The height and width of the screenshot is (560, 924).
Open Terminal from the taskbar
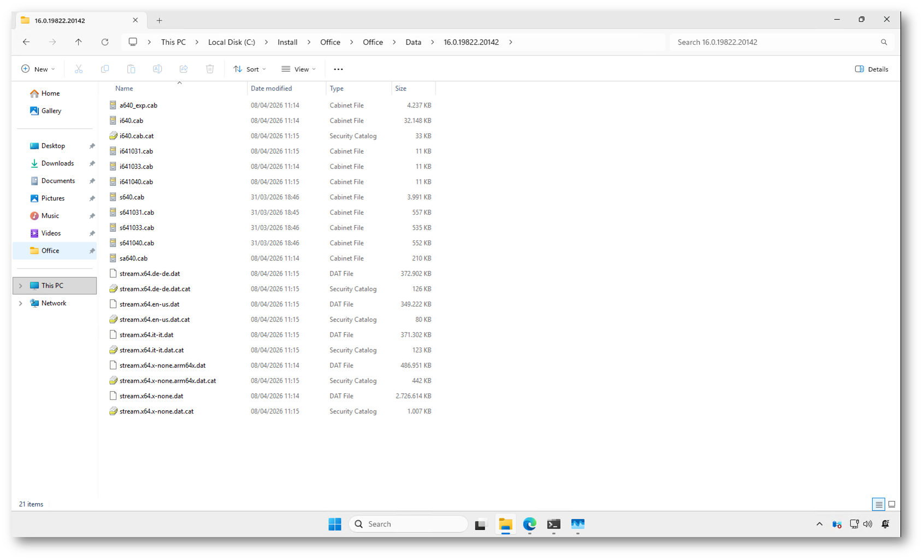tap(554, 524)
